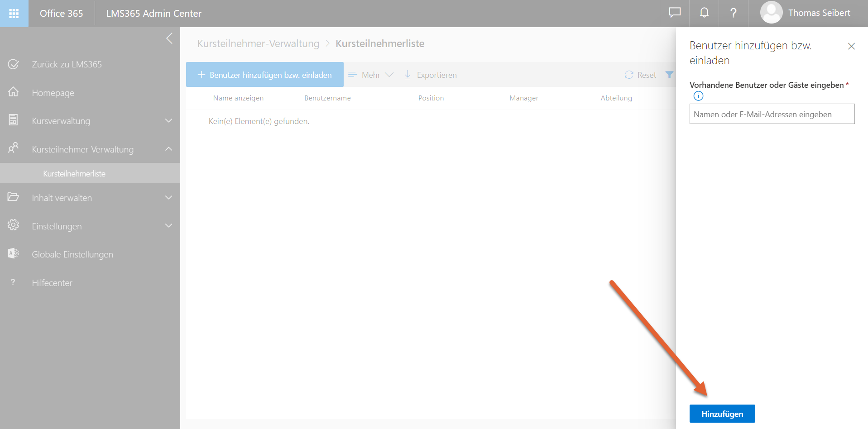The image size is (868, 429).
Task: Open the help question mark in header
Action: 733,13
